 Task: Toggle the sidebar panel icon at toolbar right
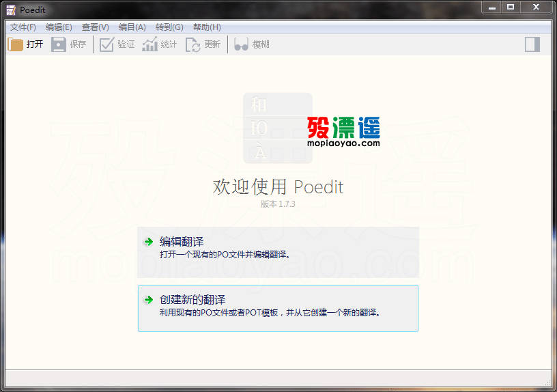pos(532,44)
